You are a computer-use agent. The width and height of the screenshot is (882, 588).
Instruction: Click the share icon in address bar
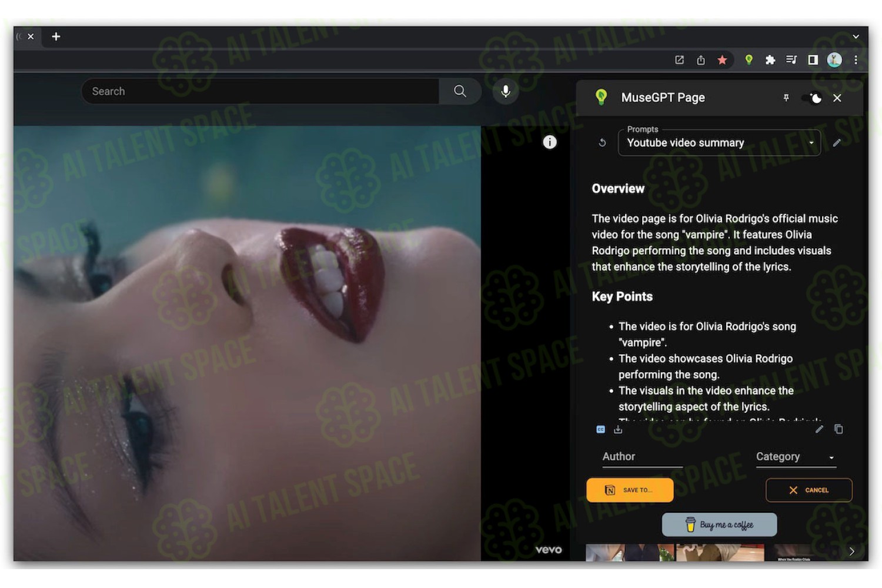[701, 60]
